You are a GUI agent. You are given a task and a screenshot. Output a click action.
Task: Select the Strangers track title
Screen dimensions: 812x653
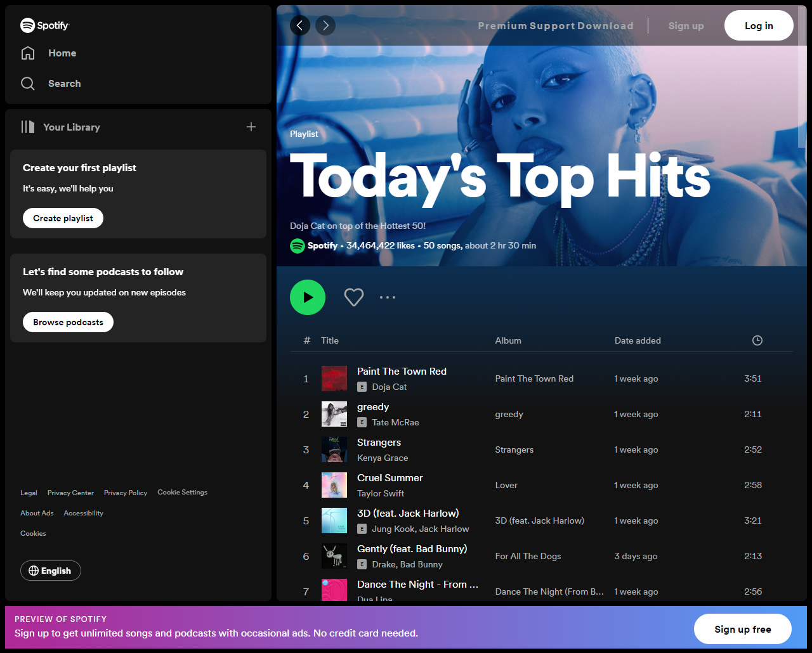tap(379, 443)
